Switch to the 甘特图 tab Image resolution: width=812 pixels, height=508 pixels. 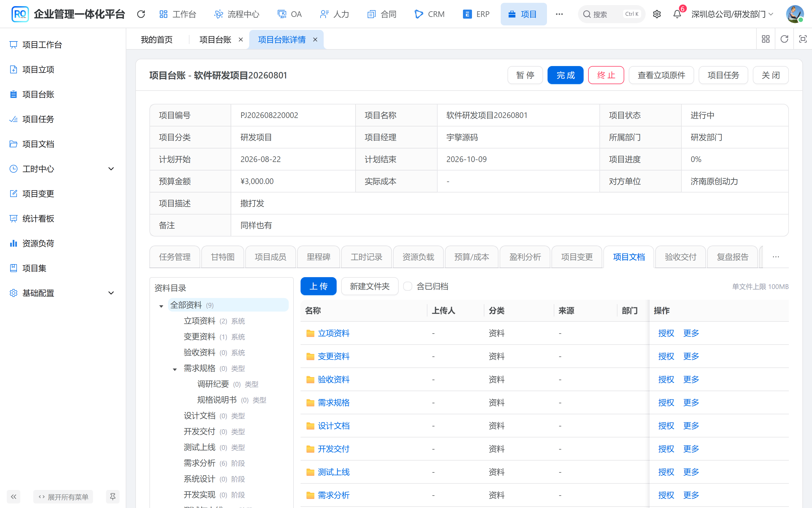pos(222,257)
